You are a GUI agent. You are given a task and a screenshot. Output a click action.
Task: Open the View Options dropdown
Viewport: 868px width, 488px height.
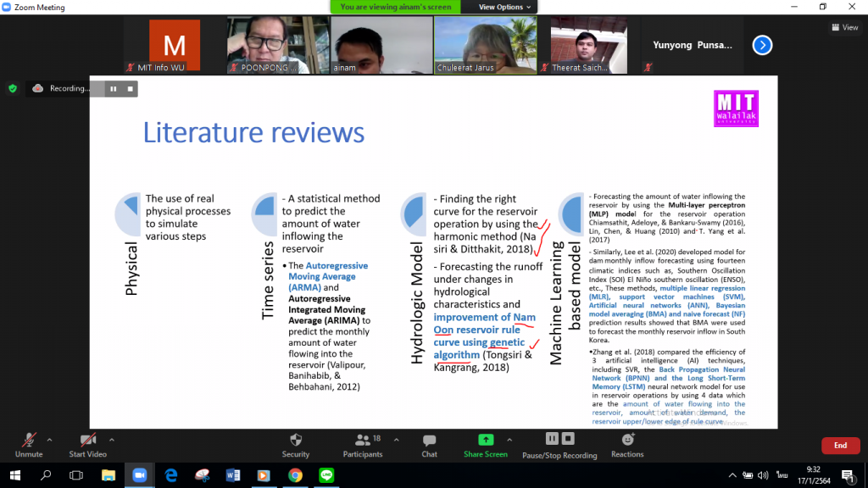(504, 7)
